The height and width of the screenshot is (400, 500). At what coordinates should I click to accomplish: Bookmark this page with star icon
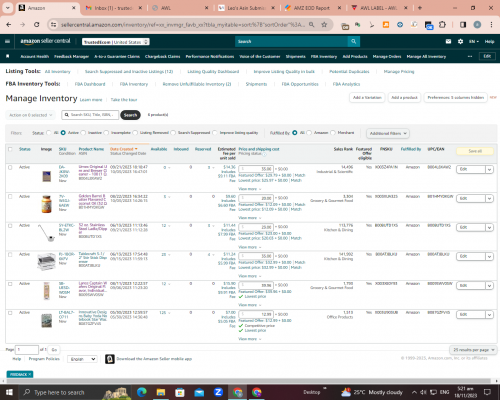[324, 25]
